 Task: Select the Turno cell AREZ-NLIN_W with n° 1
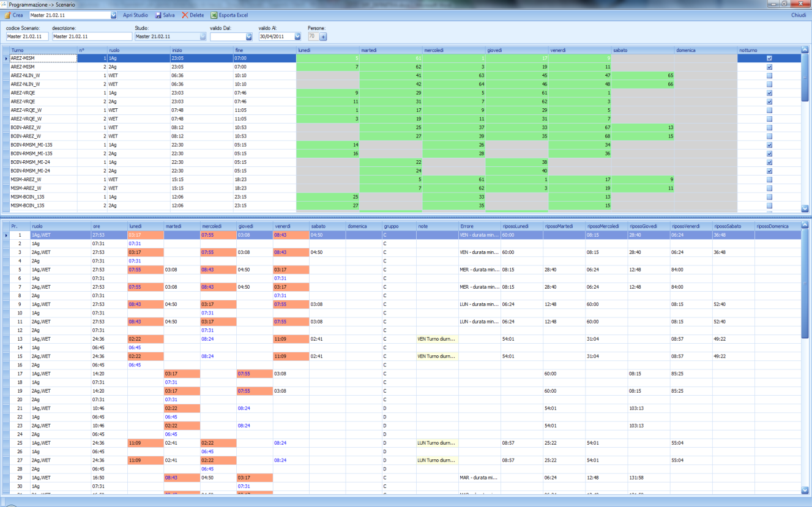[x=43, y=75]
